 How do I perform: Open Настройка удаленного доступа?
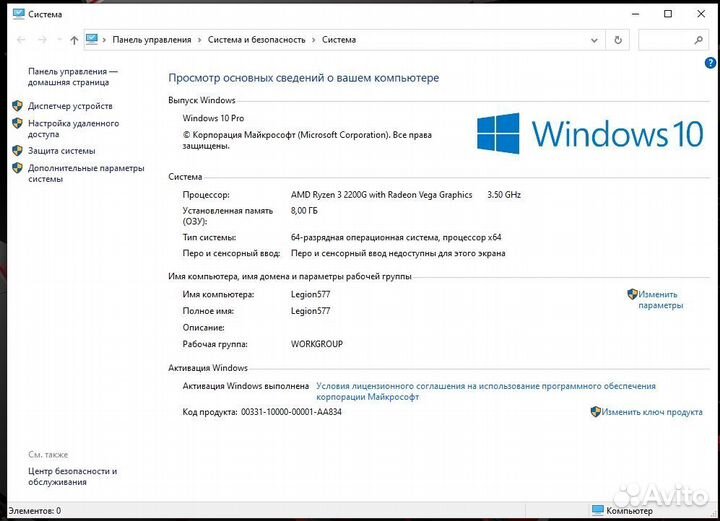click(x=73, y=129)
